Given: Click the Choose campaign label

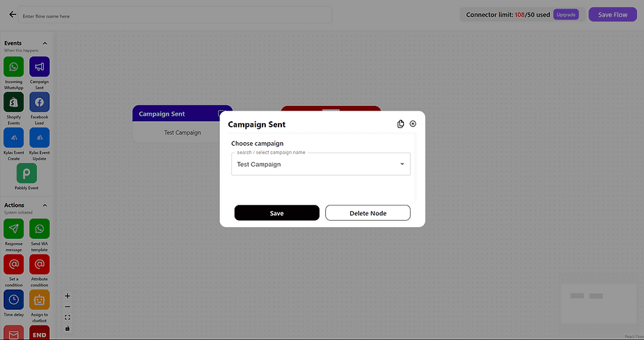Looking at the screenshot, I should pos(257,144).
